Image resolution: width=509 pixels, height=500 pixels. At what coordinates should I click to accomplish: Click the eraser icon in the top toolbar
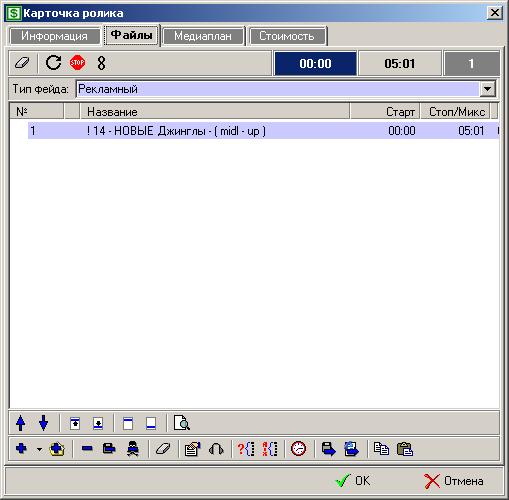point(22,63)
